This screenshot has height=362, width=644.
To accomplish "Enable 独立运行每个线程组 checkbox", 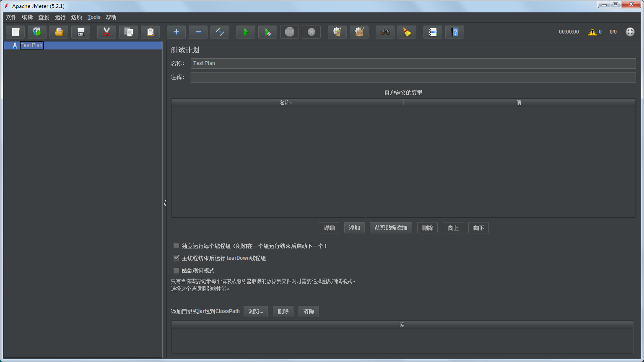I will [x=177, y=246].
